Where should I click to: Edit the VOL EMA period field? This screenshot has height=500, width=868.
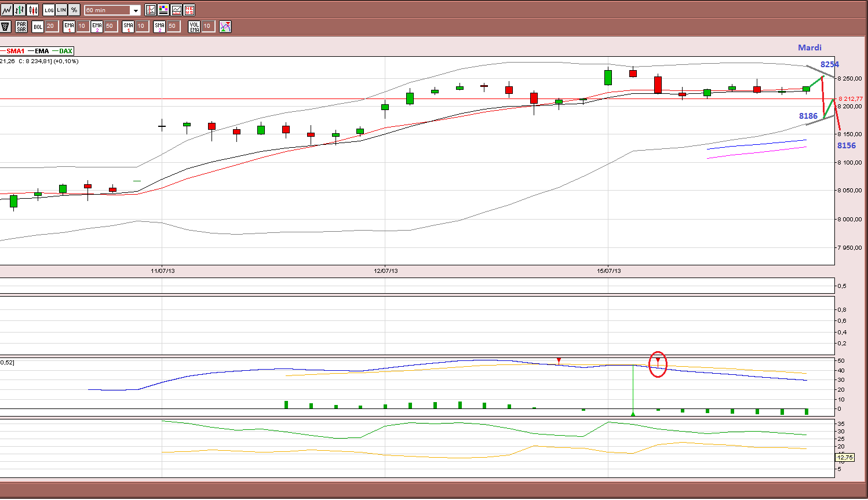(x=207, y=26)
